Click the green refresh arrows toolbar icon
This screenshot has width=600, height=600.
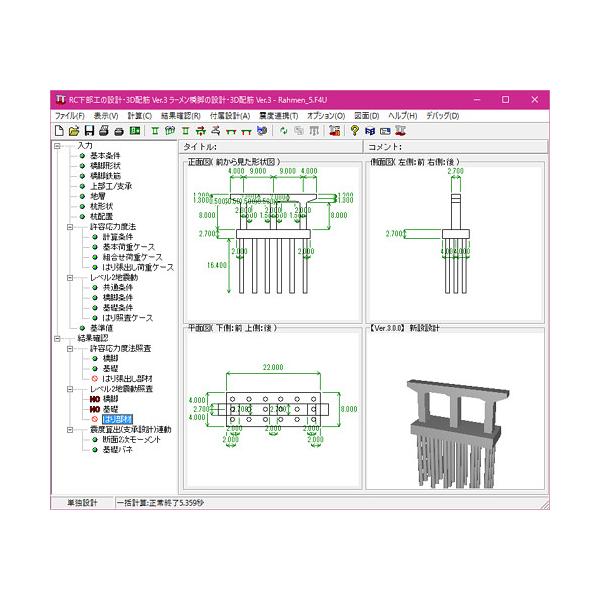284,130
